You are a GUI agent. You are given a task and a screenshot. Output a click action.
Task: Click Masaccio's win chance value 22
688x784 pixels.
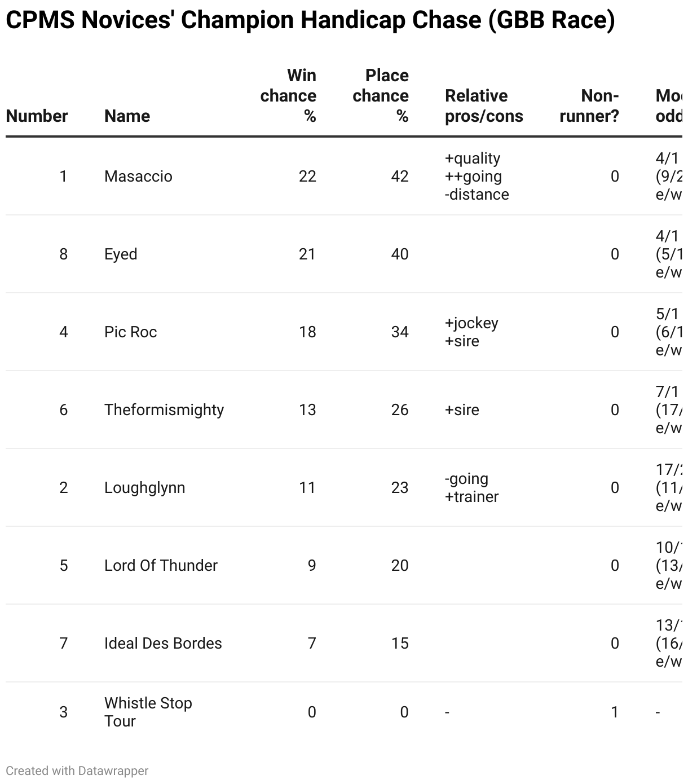(x=307, y=177)
